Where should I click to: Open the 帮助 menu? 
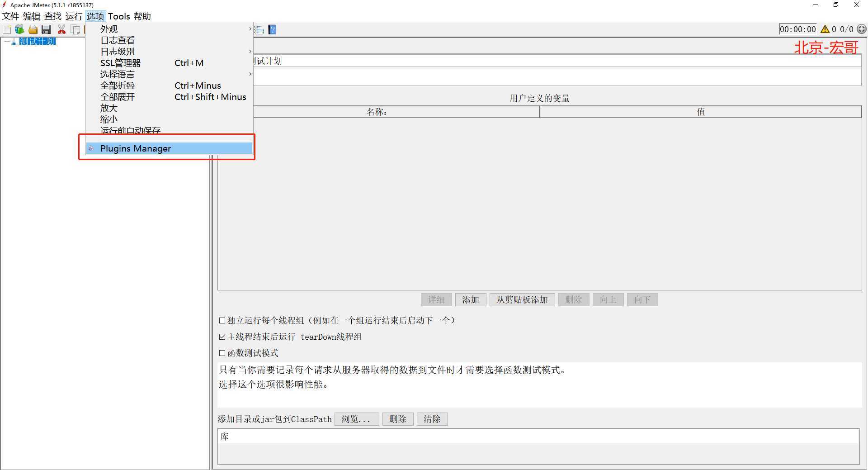(142, 16)
